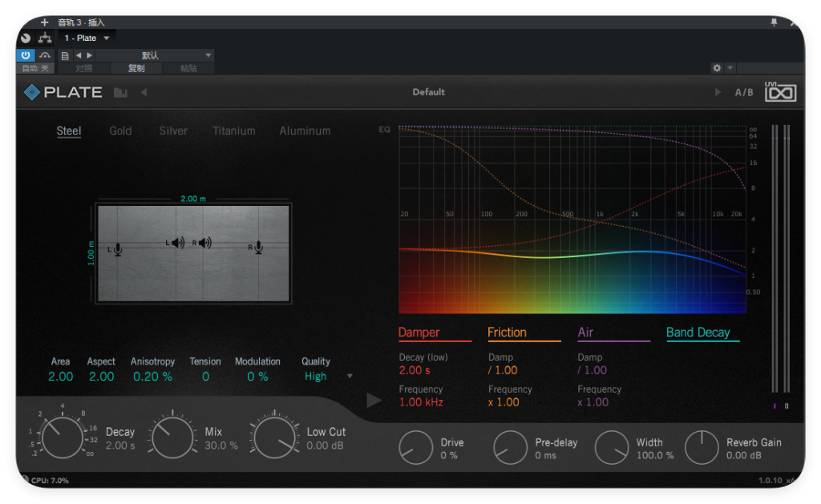Click the 对照 compare button
Image resolution: width=821 pixels, height=504 pixels.
tap(83, 69)
